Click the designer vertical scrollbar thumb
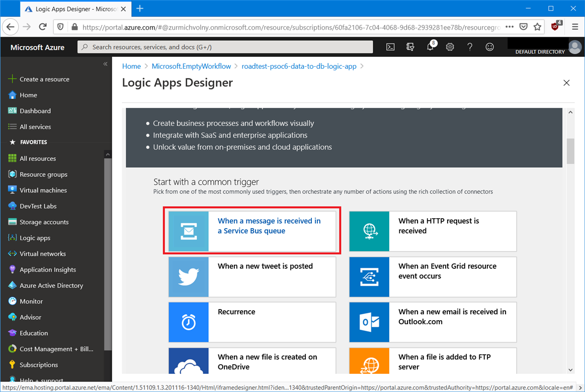The width and height of the screenshot is (585, 392). click(570, 151)
